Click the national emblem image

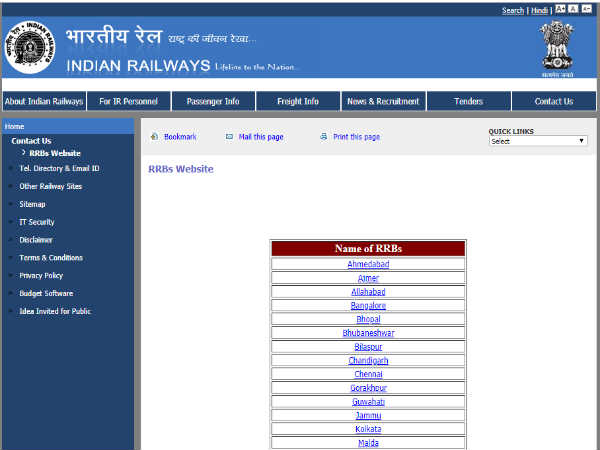(x=557, y=45)
